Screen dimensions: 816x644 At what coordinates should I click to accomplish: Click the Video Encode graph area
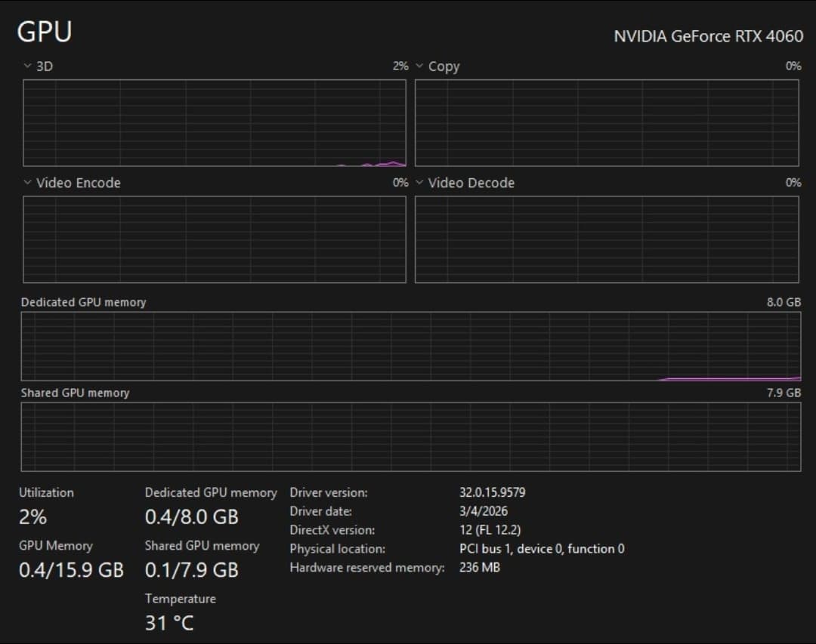[x=215, y=239]
